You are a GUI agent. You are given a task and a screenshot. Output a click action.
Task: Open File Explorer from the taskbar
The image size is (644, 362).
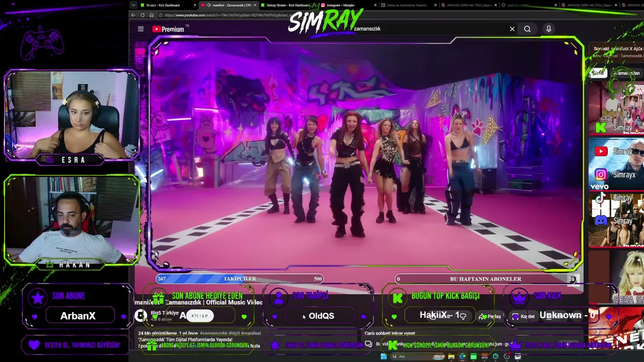(x=451, y=357)
